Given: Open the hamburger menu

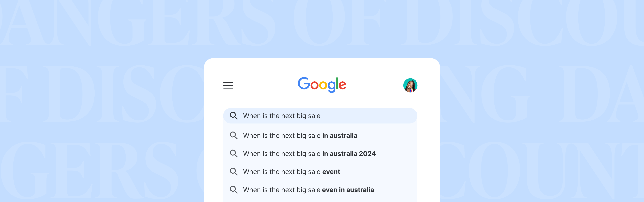Looking at the screenshot, I should tap(228, 85).
